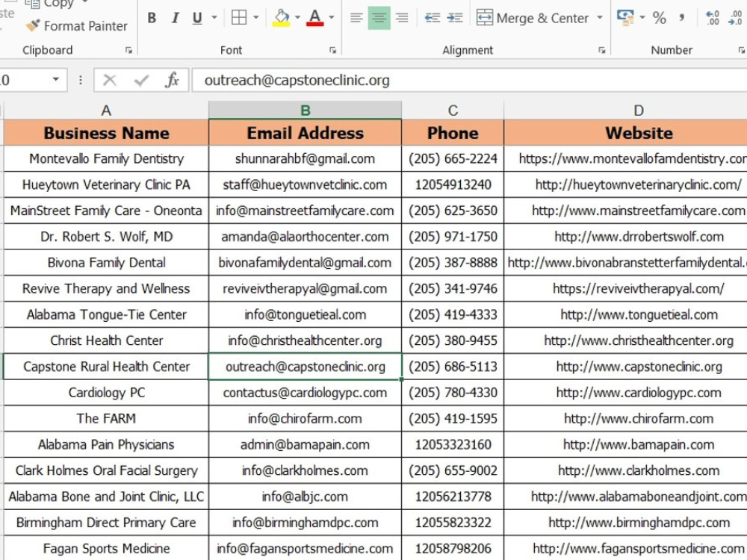The height and width of the screenshot is (560, 747).
Task: Apply Percent Style
Action: pos(660,18)
